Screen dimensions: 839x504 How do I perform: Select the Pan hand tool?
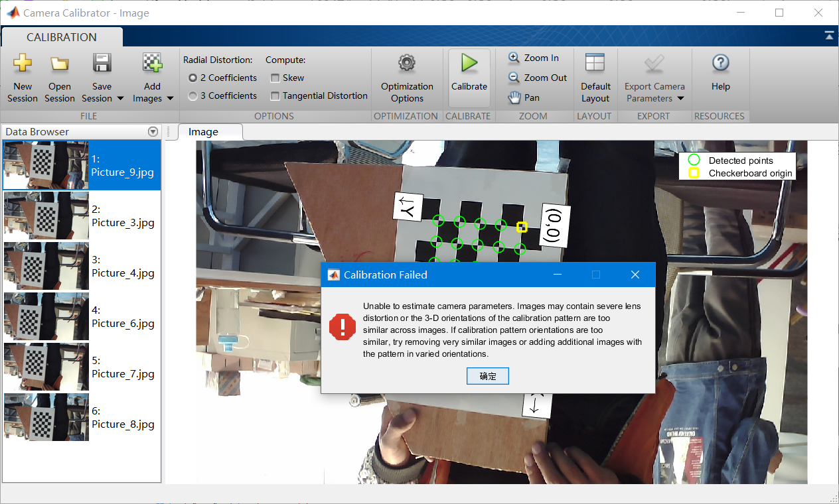514,97
